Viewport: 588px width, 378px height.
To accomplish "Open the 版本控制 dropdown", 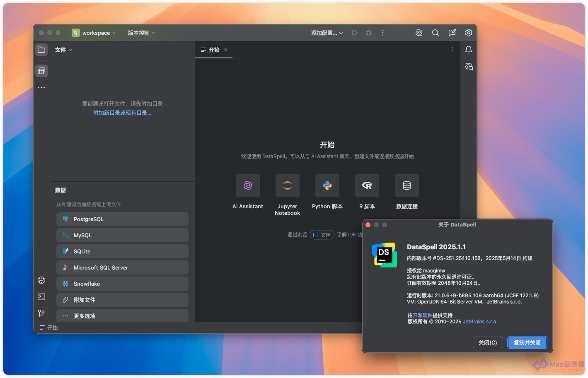I will click(x=142, y=33).
